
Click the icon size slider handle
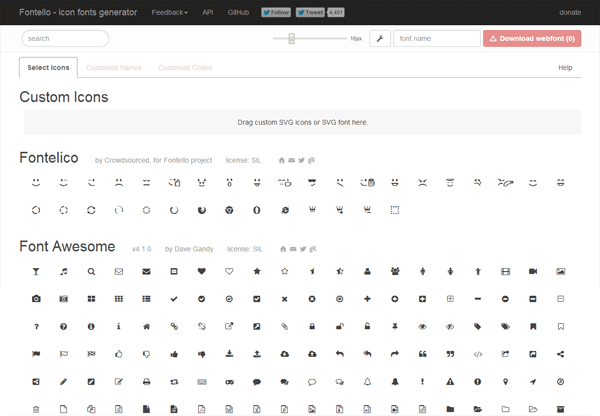292,38
